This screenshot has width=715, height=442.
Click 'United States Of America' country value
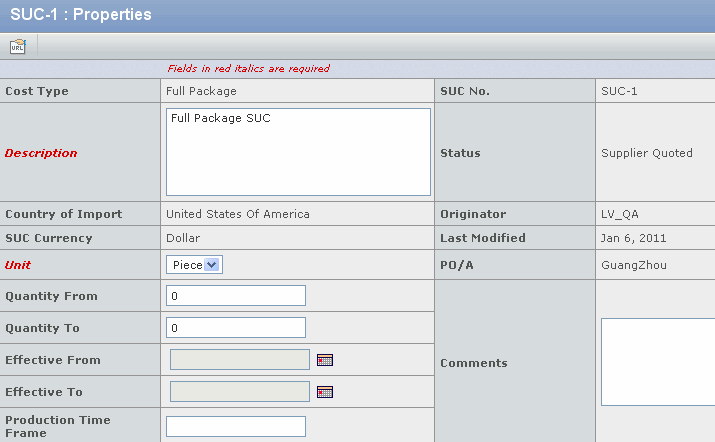coord(238,214)
